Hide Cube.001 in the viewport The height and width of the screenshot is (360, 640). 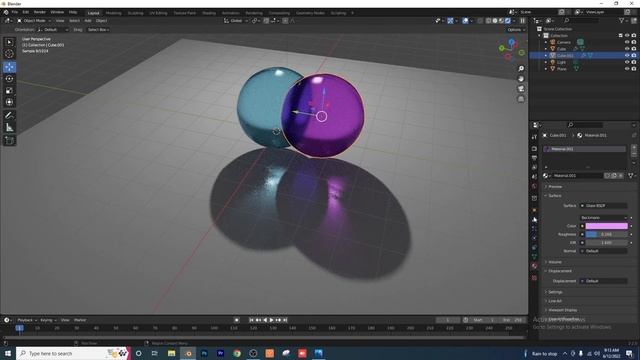coord(627,56)
